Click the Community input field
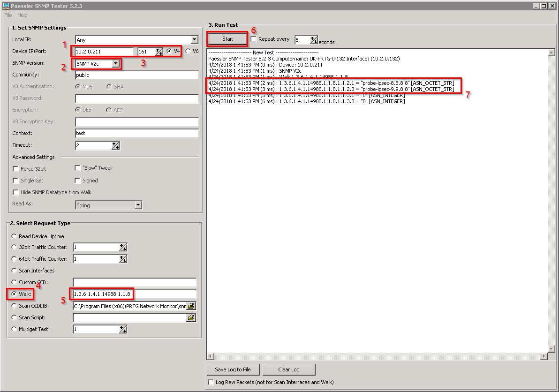 coord(137,75)
